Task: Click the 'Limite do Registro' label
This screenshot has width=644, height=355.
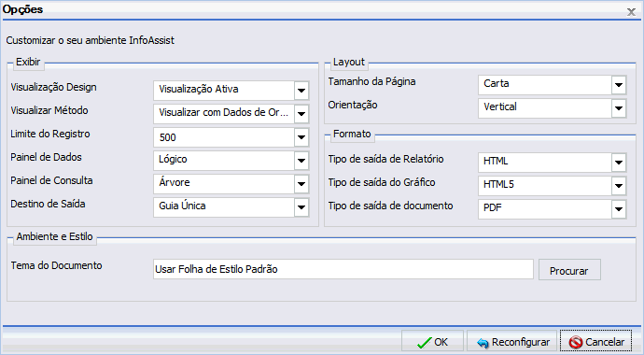Action: point(50,134)
